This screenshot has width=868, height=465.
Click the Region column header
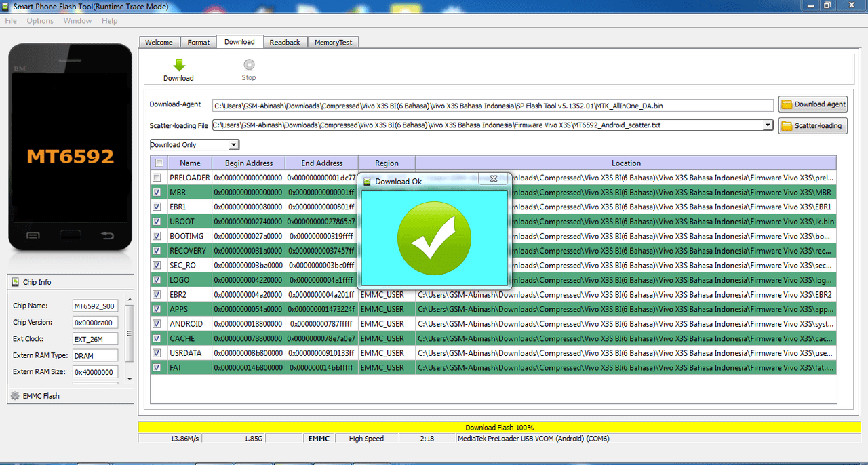coord(387,163)
